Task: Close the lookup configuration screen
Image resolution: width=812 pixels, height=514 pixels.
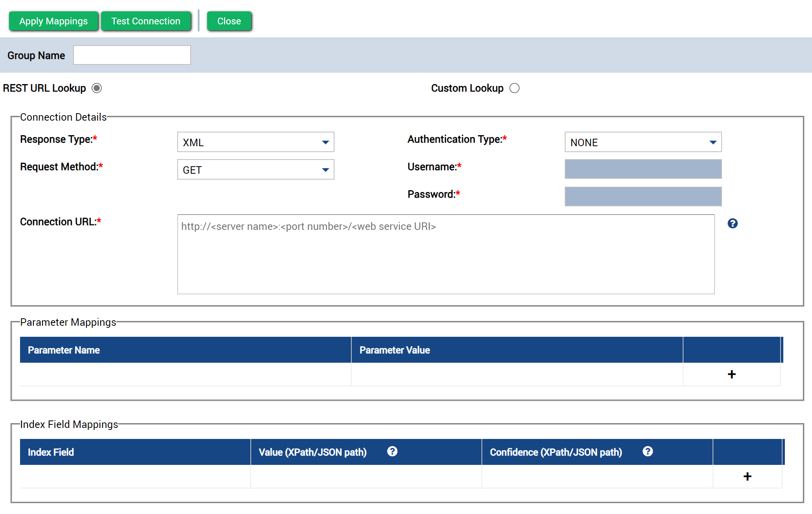Action: tap(229, 21)
